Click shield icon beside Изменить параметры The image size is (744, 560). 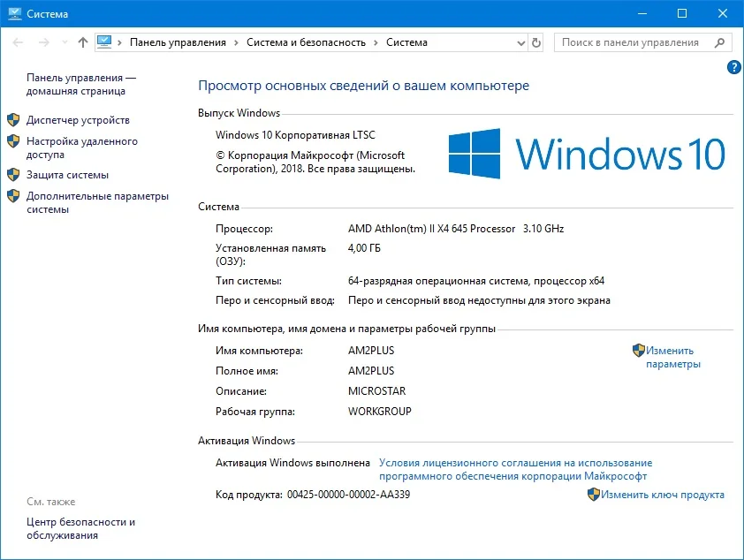coord(639,351)
